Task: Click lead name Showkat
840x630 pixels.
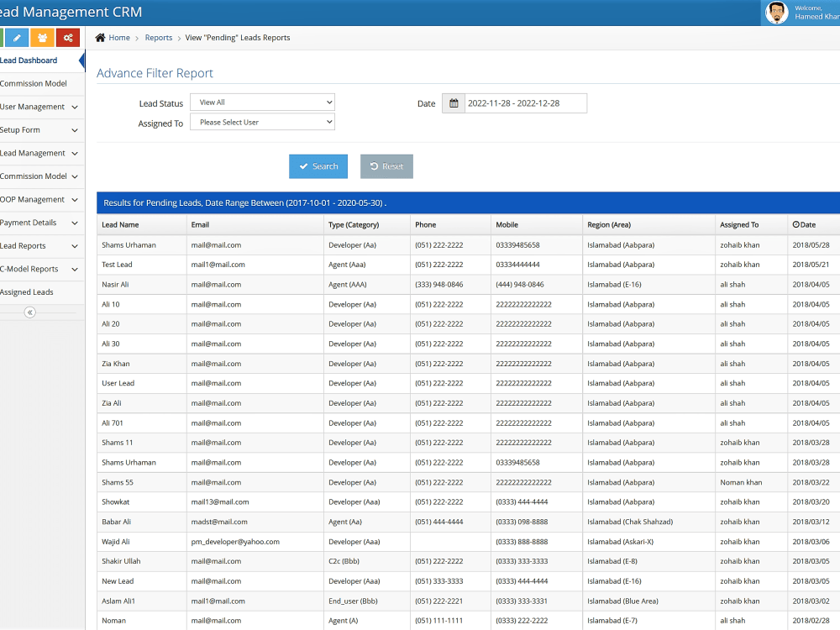Action: 116,502
